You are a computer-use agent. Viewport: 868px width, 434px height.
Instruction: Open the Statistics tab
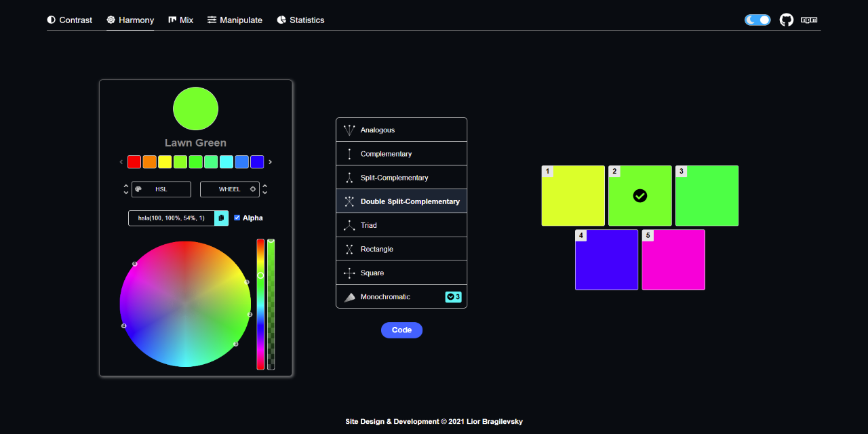click(300, 20)
